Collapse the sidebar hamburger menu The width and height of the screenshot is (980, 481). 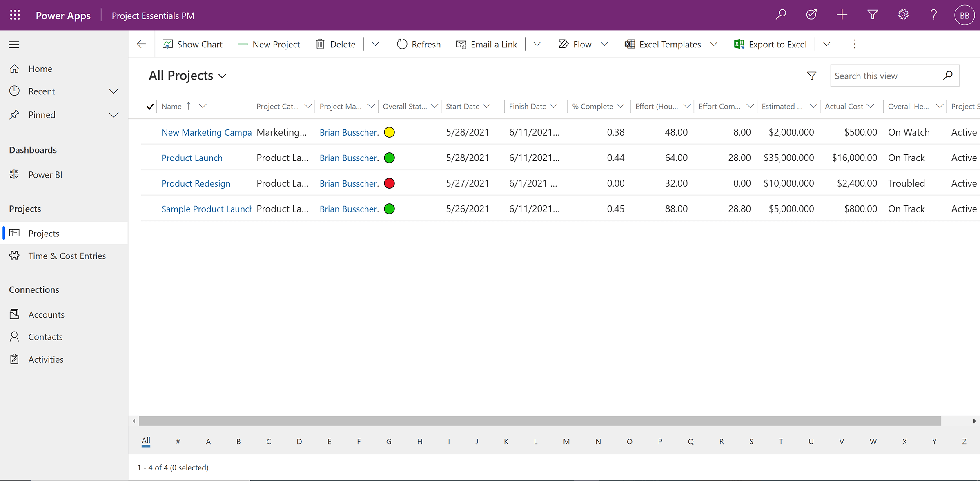pyautogui.click(x=14, y=45)
